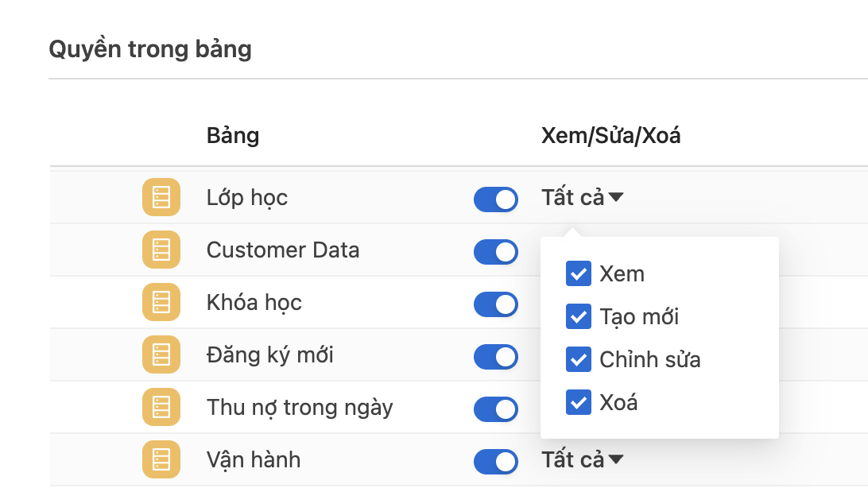Click the Thu nợ trong ngày icon
The height and width of the screenshot is (488, 868).
(x=161, y=408)
